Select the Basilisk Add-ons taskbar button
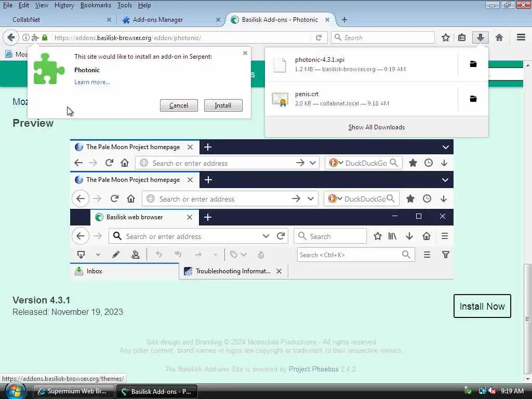Screen dimensions: 532x399 157,391
